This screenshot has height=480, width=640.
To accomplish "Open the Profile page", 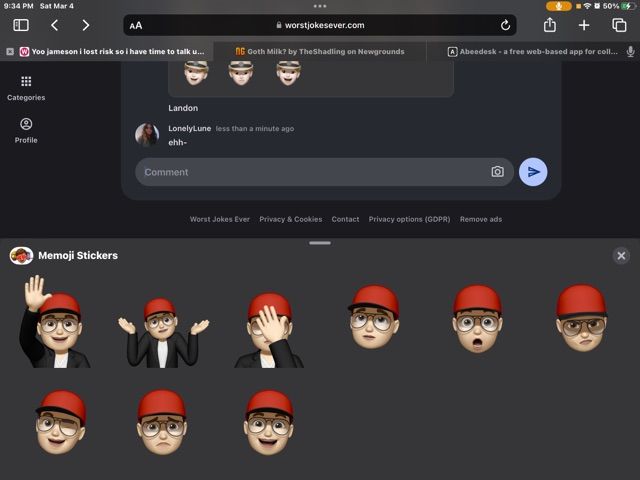I will [26, 130].
